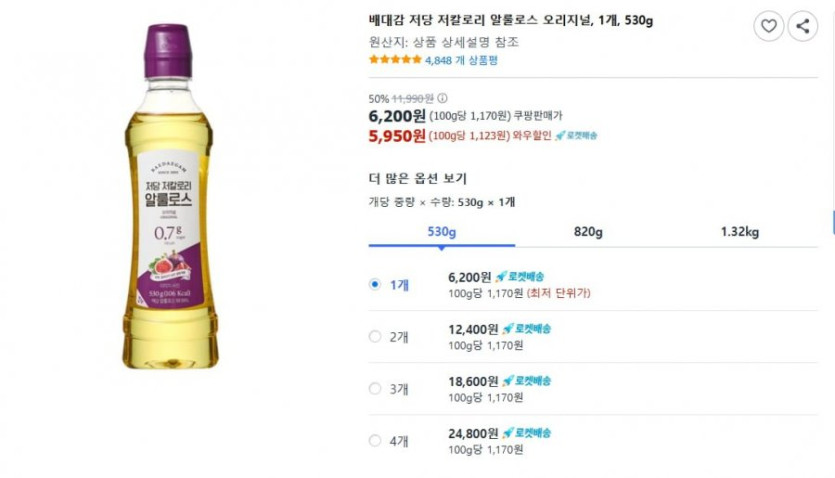The height and width of the screenshot is (478, 835).
Task: Click the 로켓배송 badge next to 와우할인
Action: click(x=577, y=136)
